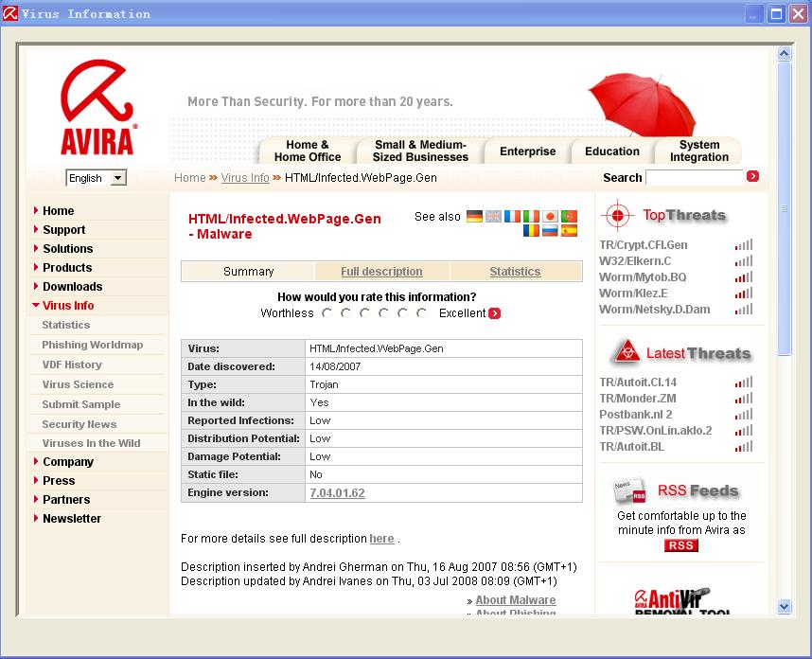Click the Top Threats crosshair icon
The image size is (812, 659).
tap(617, 215)
